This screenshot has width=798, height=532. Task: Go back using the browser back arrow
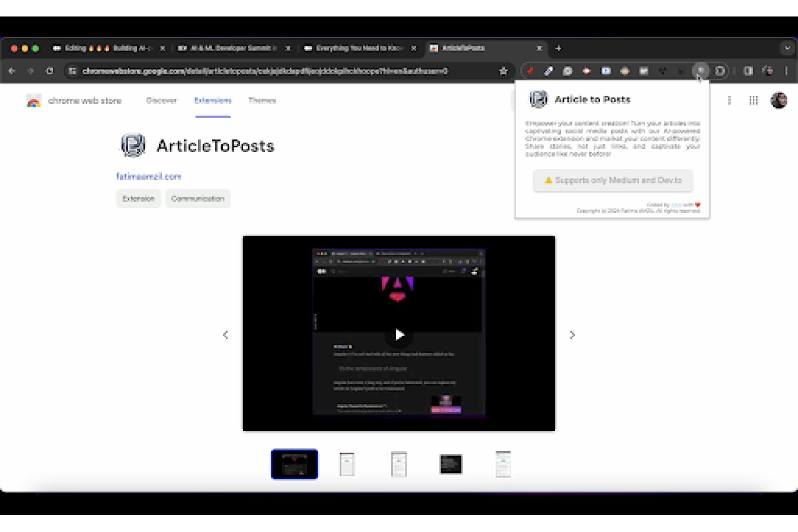coord(12,71)
